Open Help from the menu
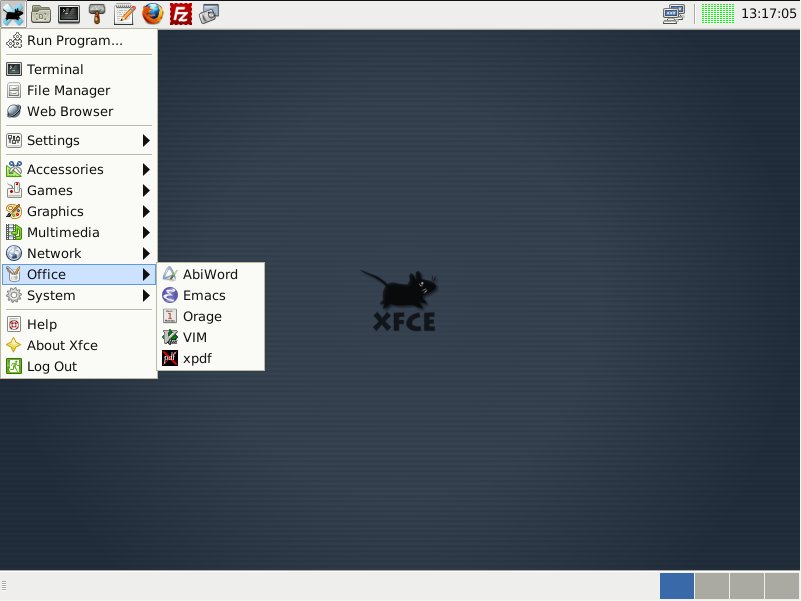 coord(79,324)
